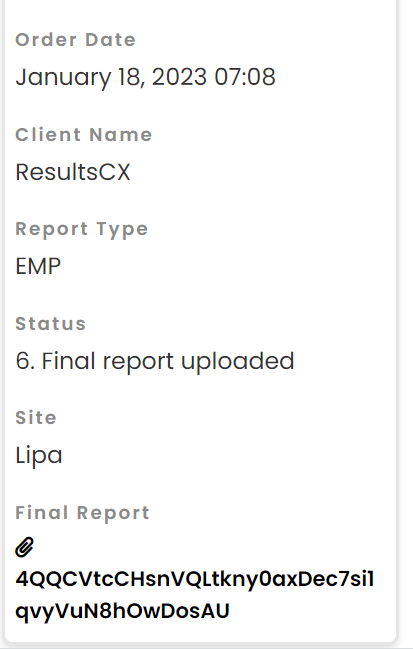The image size is (413, 649).
Task: Click the year 2023 in order date
Action: coord(179,77)
